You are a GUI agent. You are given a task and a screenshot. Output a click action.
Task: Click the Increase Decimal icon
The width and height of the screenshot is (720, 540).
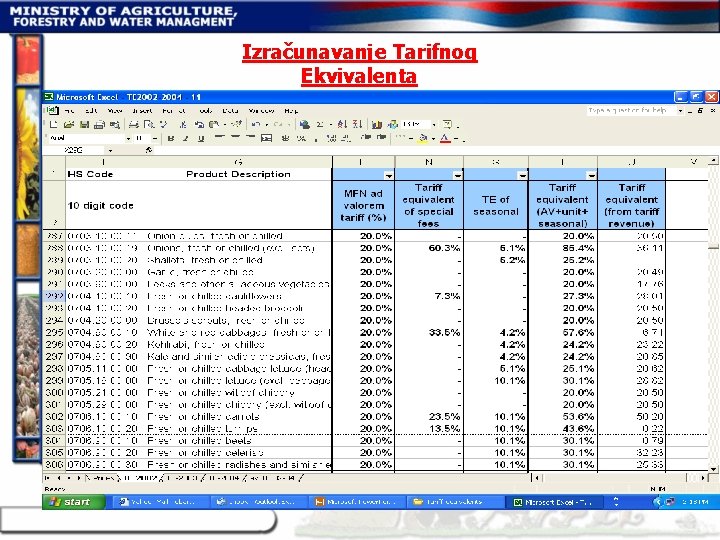coord(332,138)
